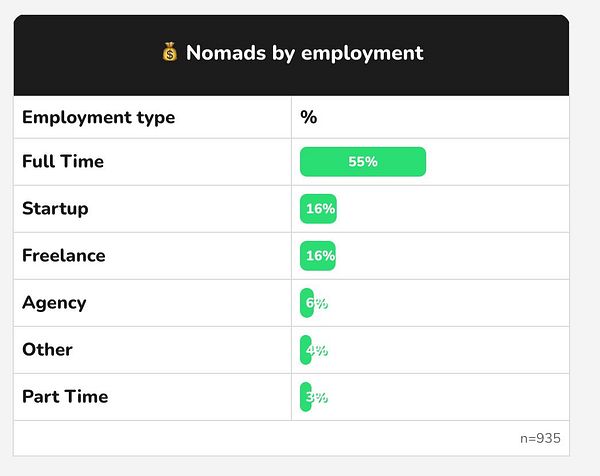600x476 pixels.
Task: Click the Freelance 16% green bar
Action: [318, 256]
